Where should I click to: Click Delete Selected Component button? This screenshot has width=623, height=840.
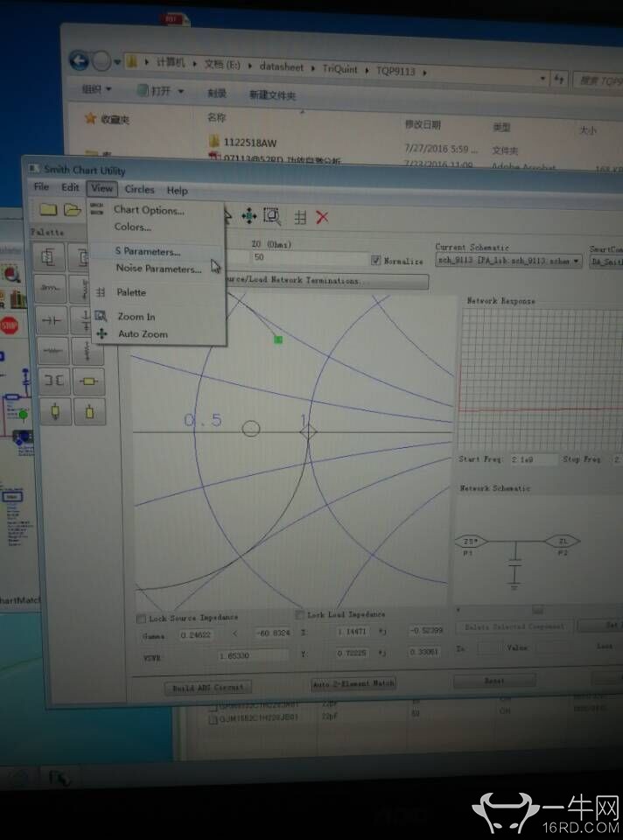(514, 626)
